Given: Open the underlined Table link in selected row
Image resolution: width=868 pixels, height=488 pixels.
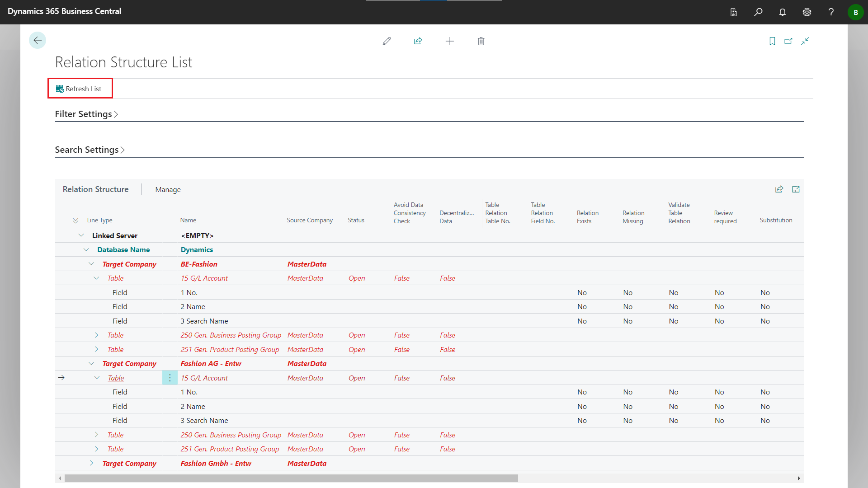Looking at the screenshot, I should pos(116,378).
